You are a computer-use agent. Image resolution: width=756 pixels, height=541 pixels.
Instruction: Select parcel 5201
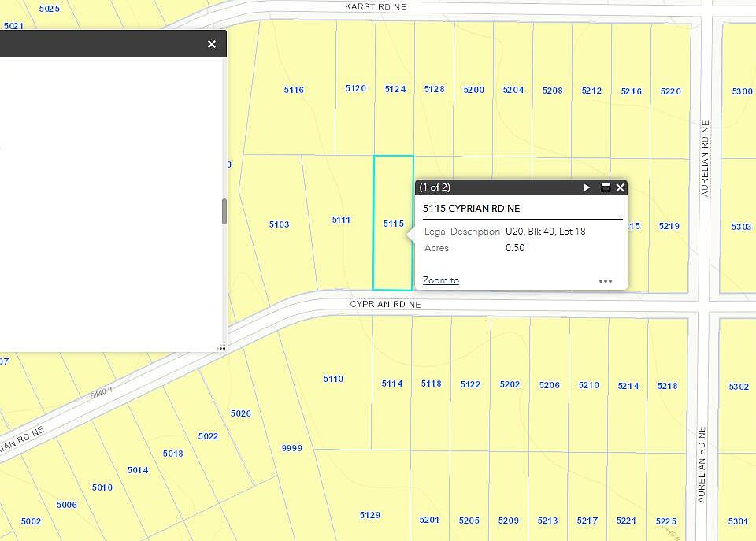click(429, 520)
